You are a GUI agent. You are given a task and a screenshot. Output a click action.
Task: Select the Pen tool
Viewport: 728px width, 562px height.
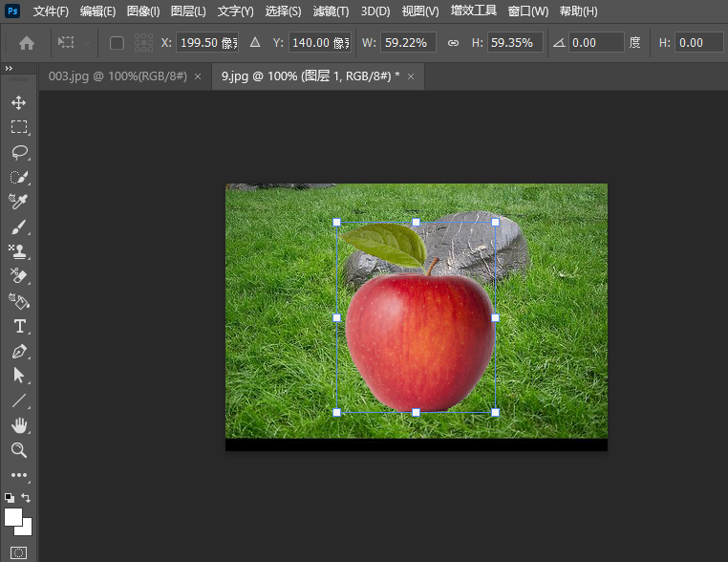19,351
